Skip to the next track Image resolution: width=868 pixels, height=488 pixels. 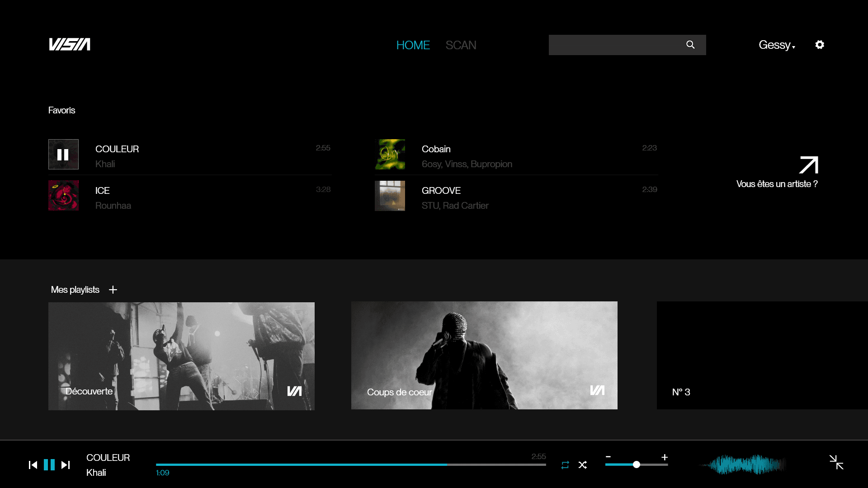(x=66, y=465)
